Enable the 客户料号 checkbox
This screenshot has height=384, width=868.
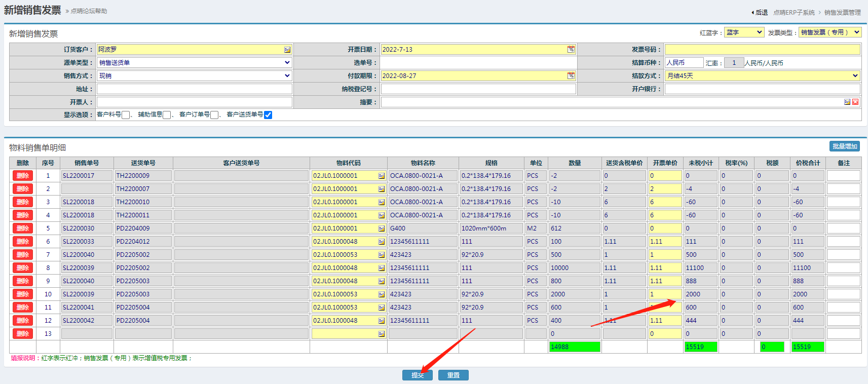[126, 115]
